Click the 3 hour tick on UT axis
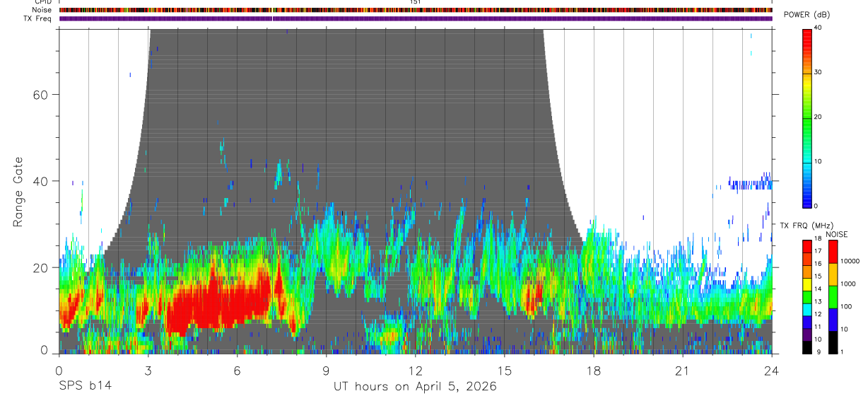 point(148,371)
